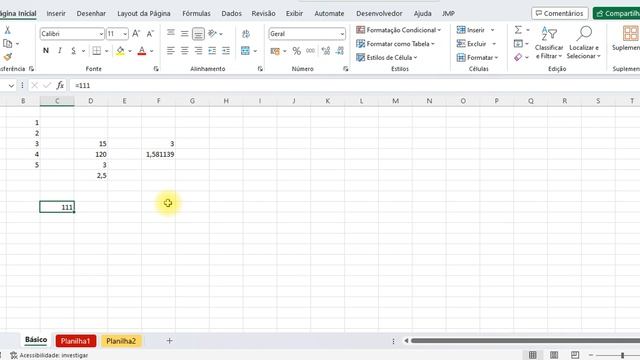Toggle bottom vertical alignment

(x=198, y=33)
